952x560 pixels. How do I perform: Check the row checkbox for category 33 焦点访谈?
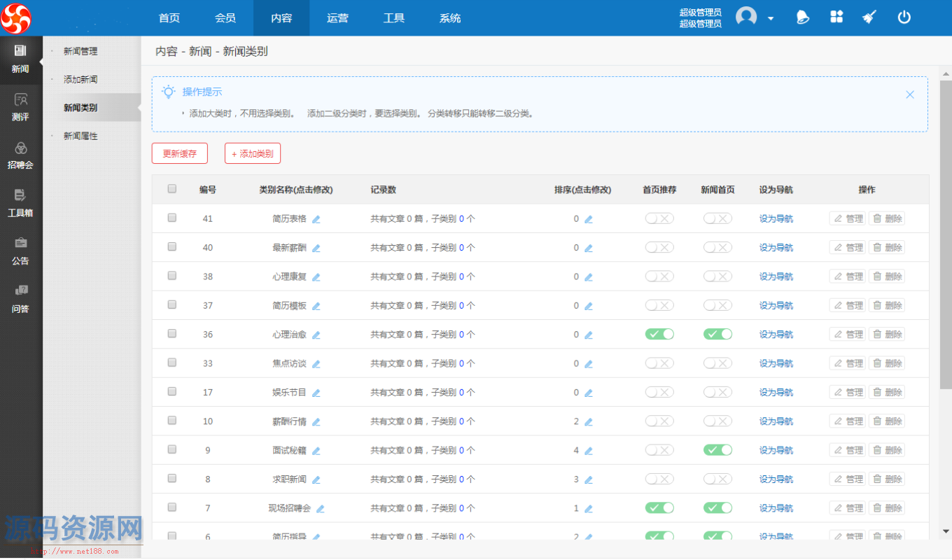point(171,363)
